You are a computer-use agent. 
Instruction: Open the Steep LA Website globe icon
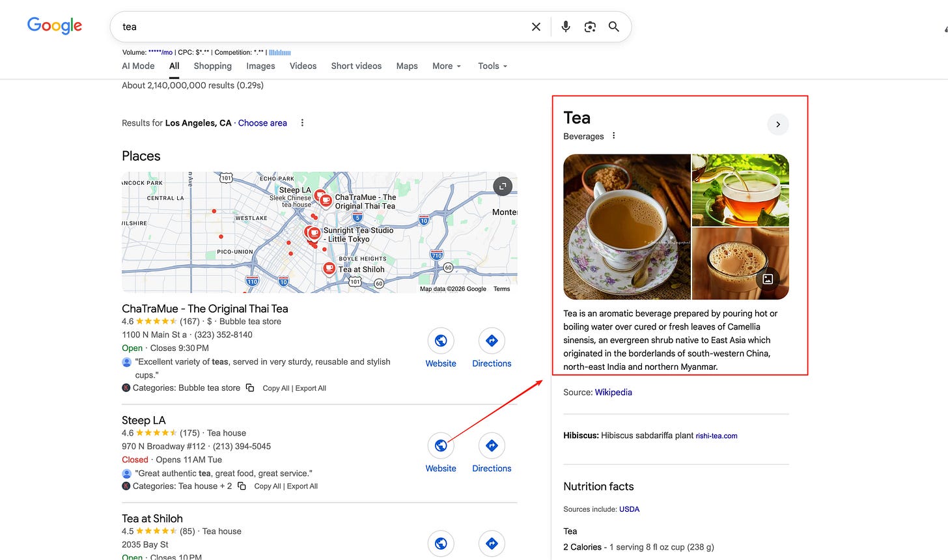pyautogui.click(x=441, y=445)
